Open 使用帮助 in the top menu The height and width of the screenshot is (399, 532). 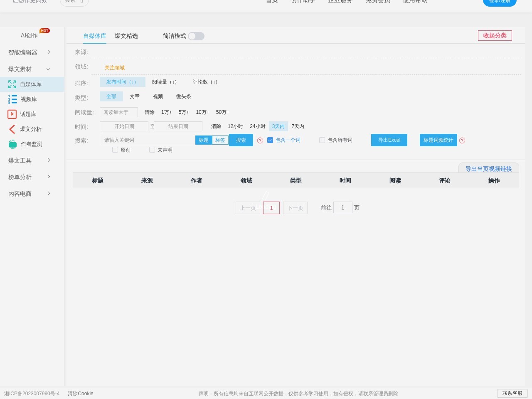(414, 1)
